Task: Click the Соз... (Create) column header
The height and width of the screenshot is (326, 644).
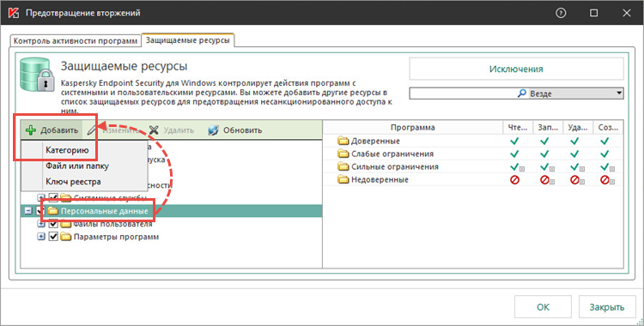Action: pyautogui.click(x=608, y=127)
